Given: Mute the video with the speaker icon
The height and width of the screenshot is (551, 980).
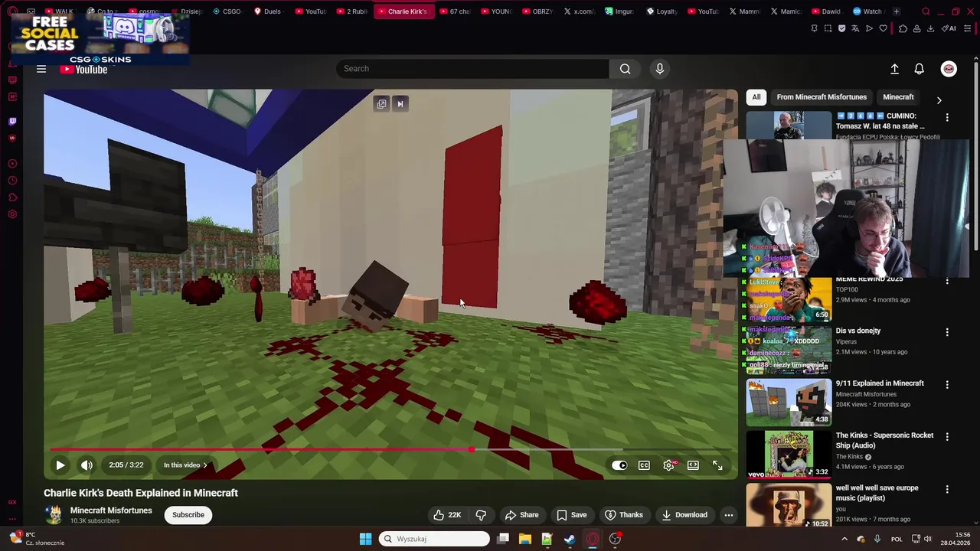Looking at the screenshot, I should coord(87,465).
